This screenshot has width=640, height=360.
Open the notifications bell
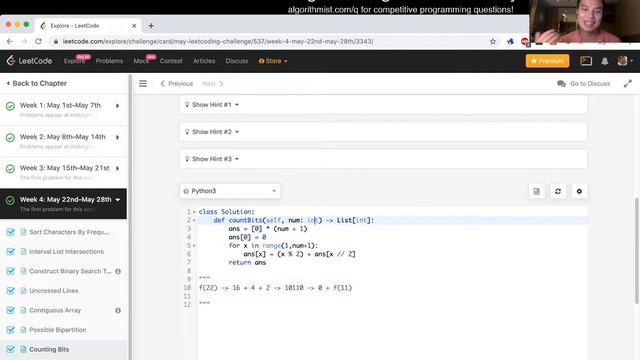pyautogui.click(x=604, y=61)
